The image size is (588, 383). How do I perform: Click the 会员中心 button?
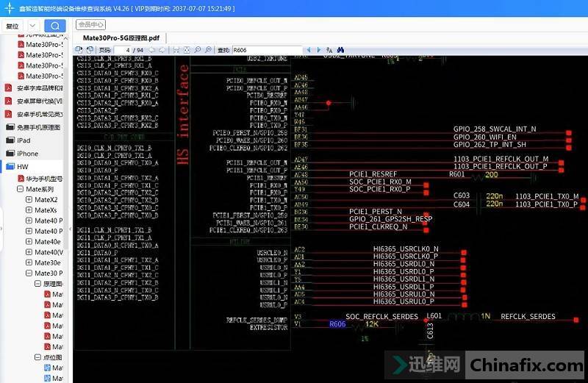(x=91, y=24)
